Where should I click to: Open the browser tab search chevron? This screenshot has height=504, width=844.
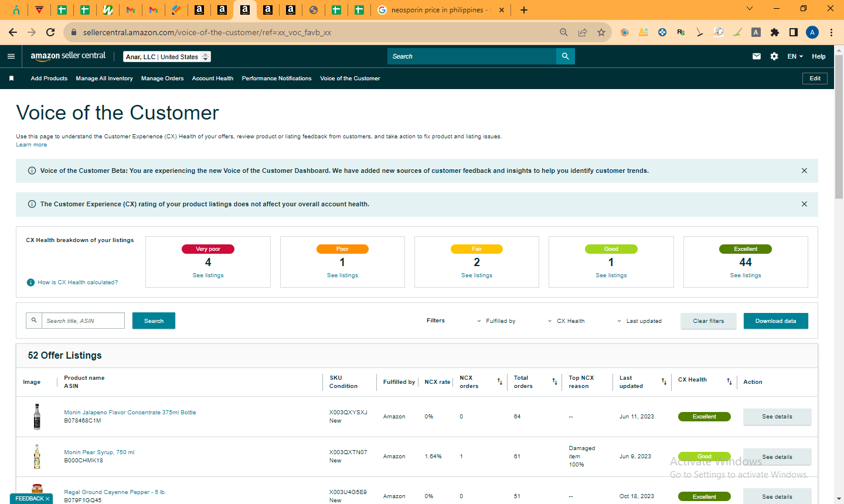coord(750,9)
